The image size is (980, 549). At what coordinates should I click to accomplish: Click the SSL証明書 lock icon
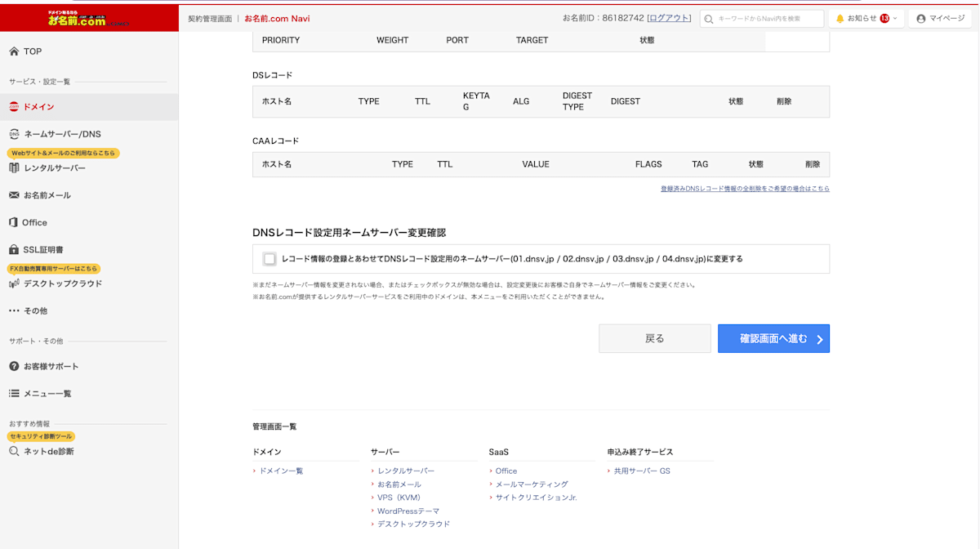pos(14,249)
